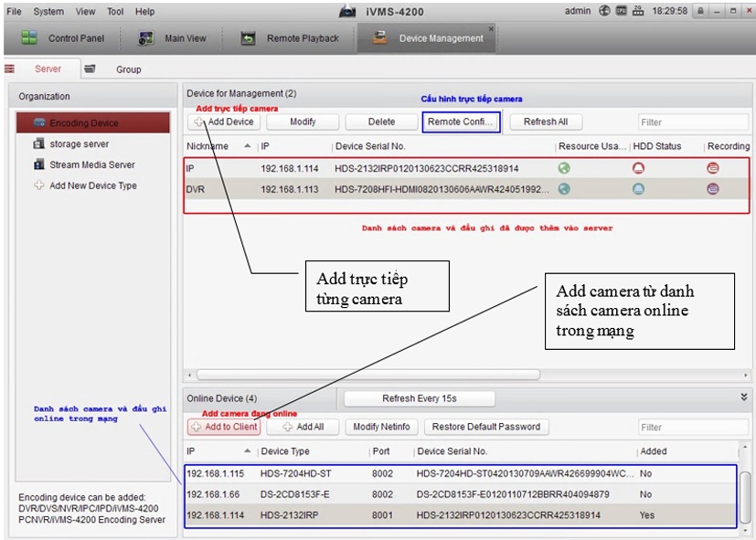The image size is (756, 540).
Task: Collapse the Online Device panel chevron
Action: pyautogui.click(x=744, y=397)
